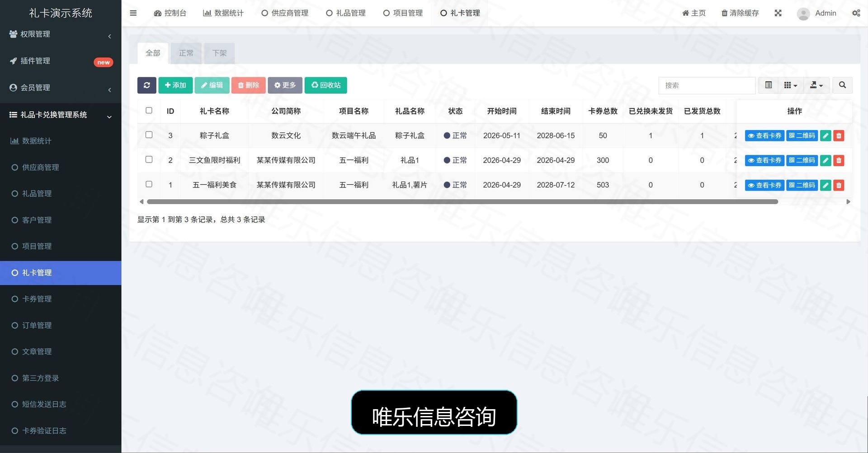Open the 更多 dropdown button
This screenshot has height=453, width=868.
[x=285, y=85]
